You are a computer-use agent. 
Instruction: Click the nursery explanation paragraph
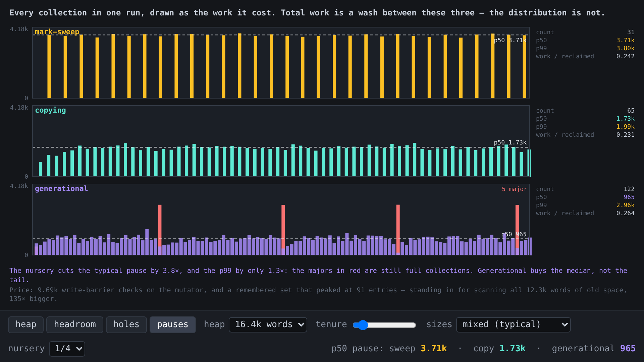(318, 275)
